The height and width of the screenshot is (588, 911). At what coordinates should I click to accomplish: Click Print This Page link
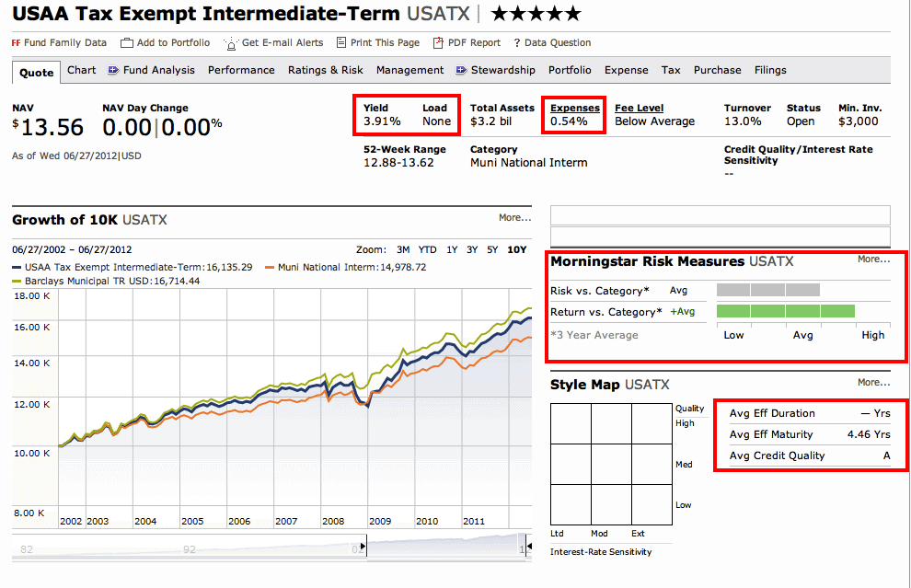[x=385, y=43]
